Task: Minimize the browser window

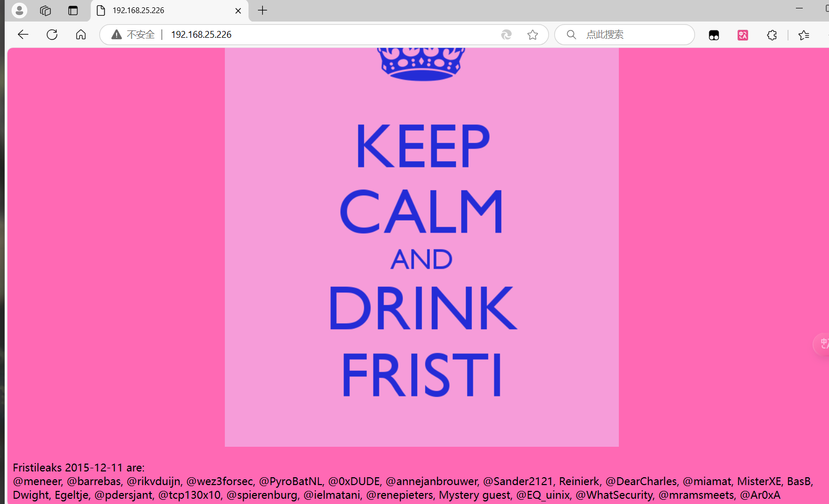Action: coord(800,8)
